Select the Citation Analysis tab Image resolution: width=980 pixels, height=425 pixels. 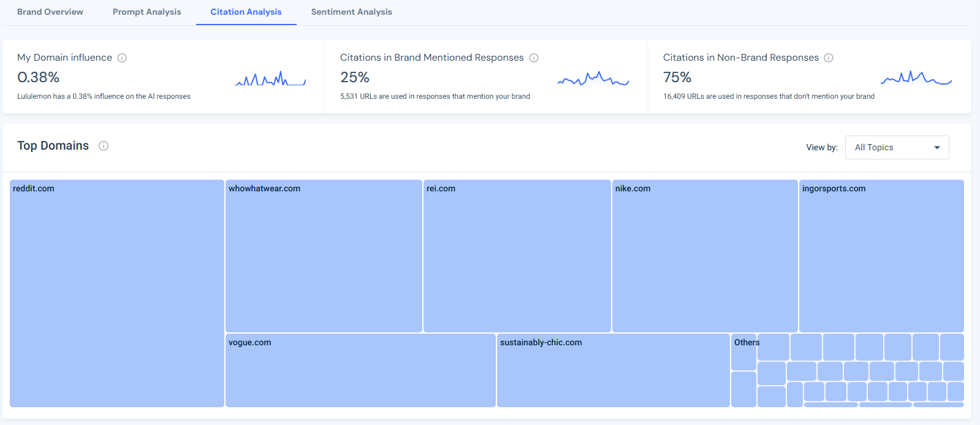pyautogui.click(x=246, y=12)
